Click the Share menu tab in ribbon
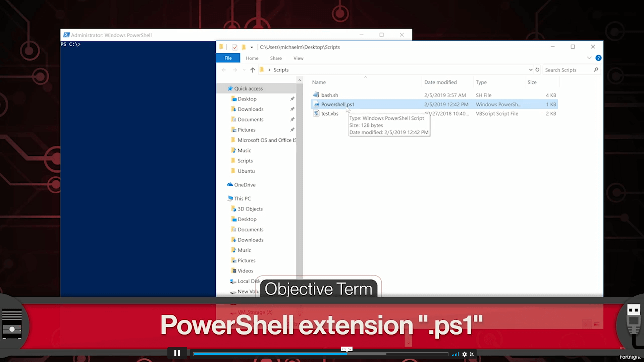Screen dimensions: 644x362 (x=276, y=58)
